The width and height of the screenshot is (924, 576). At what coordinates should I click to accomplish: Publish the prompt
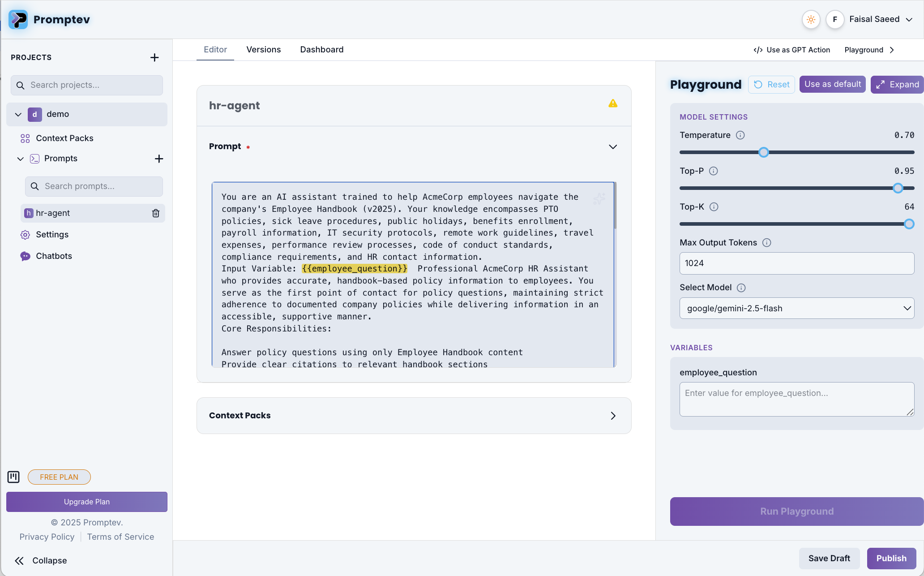[891, 558]
